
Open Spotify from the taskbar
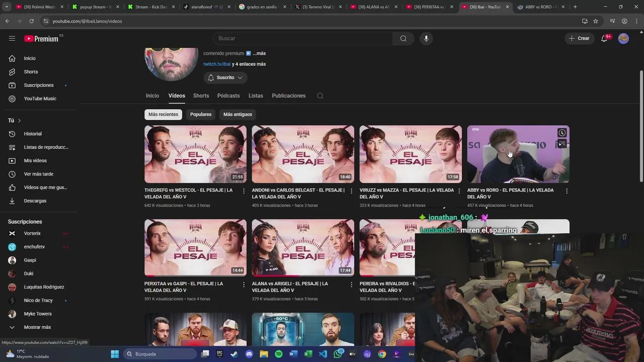tap(279, 354)
